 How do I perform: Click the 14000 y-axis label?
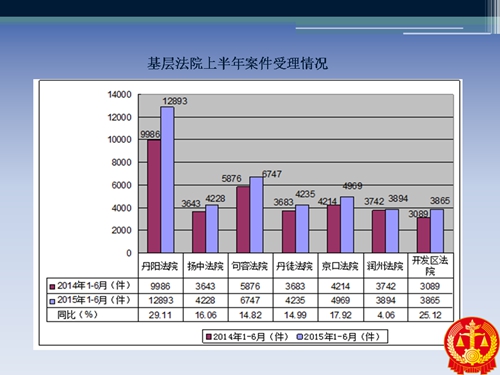coord(119,95)
